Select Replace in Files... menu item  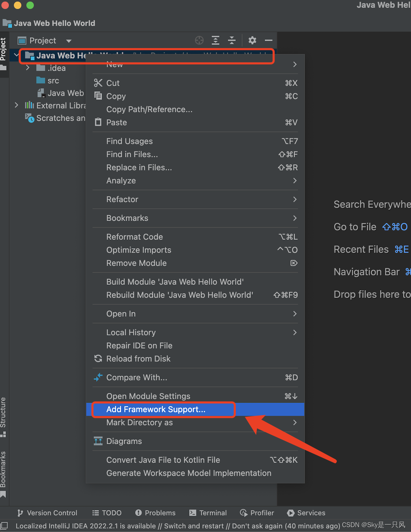pos(195,168)
